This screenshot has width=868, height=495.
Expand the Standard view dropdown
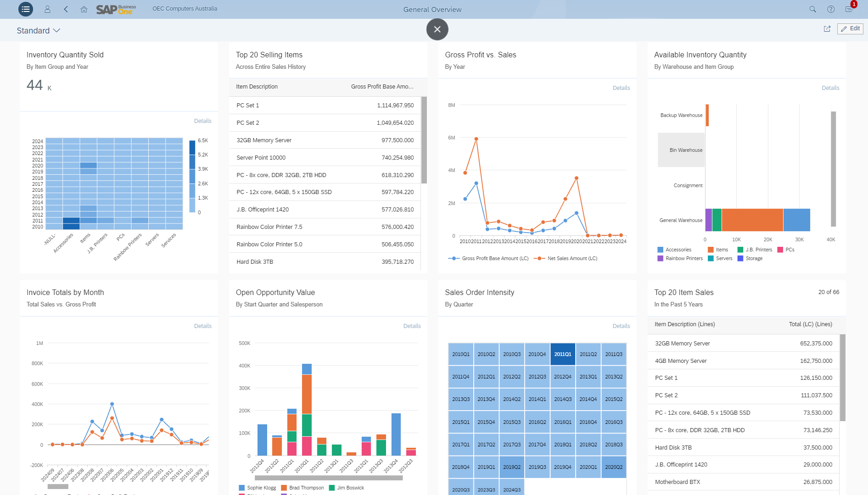[39, 31]
